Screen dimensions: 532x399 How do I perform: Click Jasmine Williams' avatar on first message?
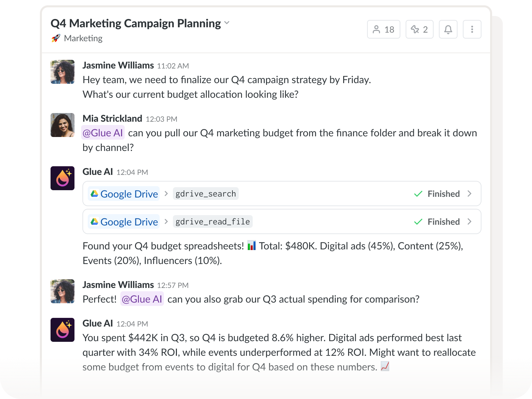[x=63, y=72]
